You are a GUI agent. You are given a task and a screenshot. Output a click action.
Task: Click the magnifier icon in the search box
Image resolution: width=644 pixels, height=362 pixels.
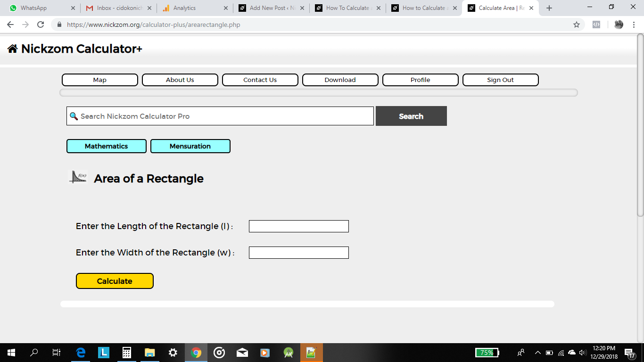(x=74, y=116)
